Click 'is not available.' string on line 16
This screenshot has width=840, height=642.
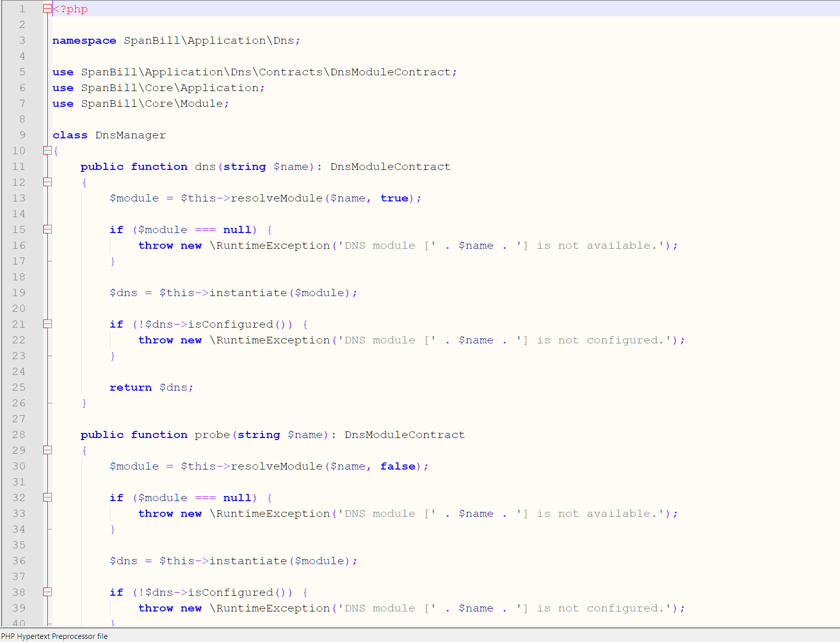point(594,246)
